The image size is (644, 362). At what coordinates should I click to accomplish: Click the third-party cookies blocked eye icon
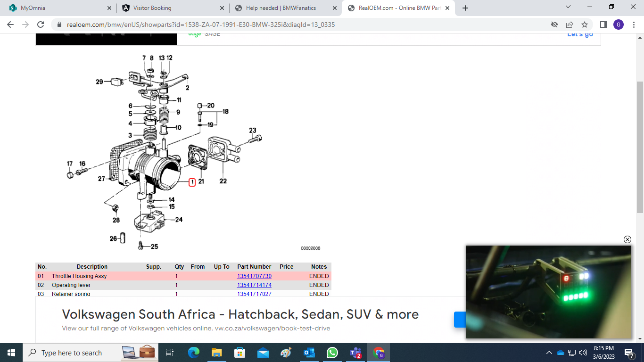pos(554,25)
